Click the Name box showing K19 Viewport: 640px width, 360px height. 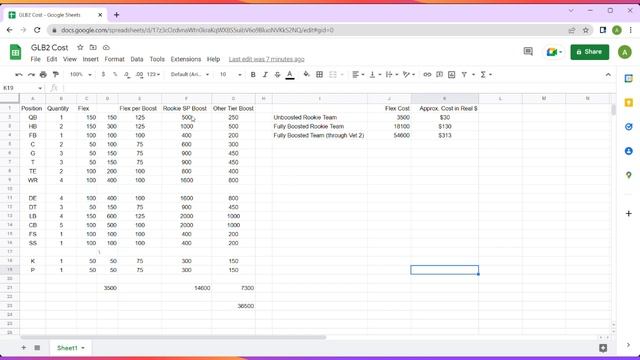[22, 88]
